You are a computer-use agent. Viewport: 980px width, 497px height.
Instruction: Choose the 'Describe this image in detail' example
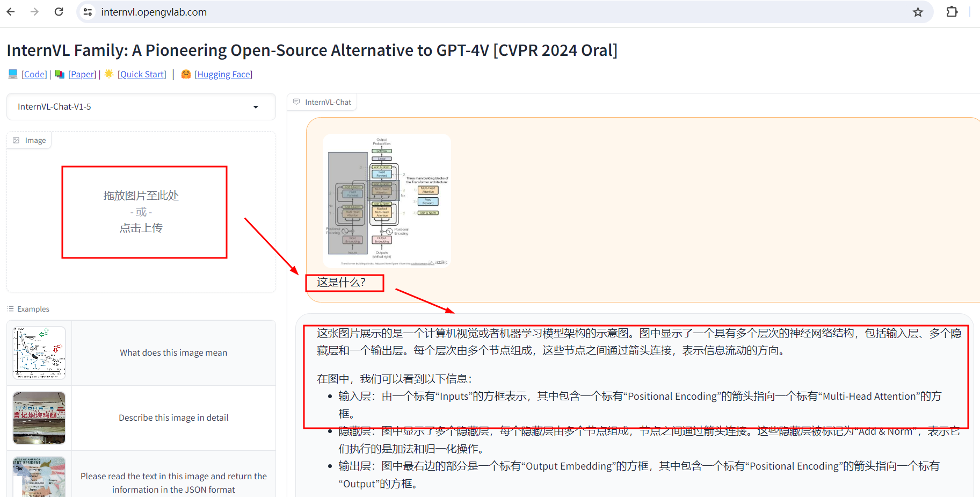coord(173,417)
